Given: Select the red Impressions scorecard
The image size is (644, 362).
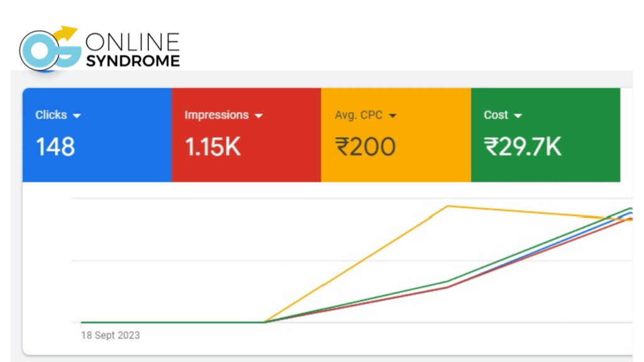Looking at the screenshot, I should click(x=247, y=134).
